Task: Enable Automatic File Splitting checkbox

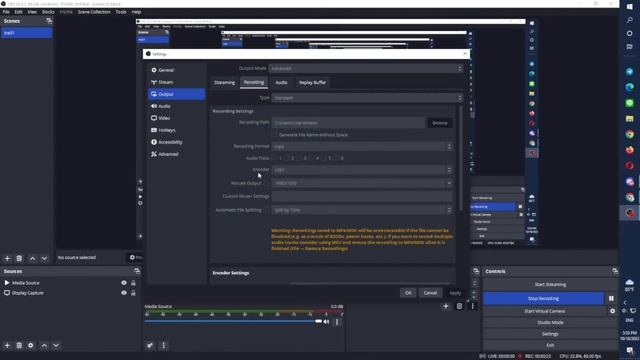Action: [267, 210]
